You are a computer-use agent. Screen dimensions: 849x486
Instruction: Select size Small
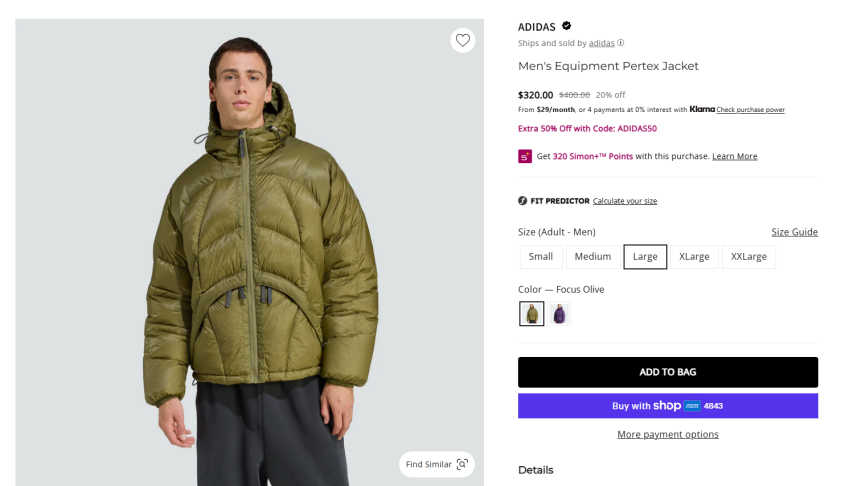pyautogui.click(x=541, y=257)
